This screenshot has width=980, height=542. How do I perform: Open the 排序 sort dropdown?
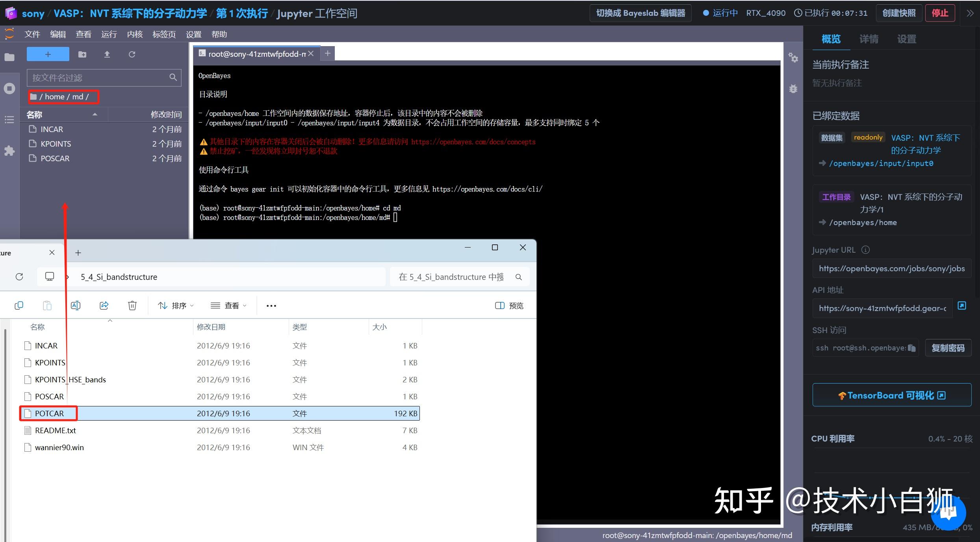[x=176, y=305]
